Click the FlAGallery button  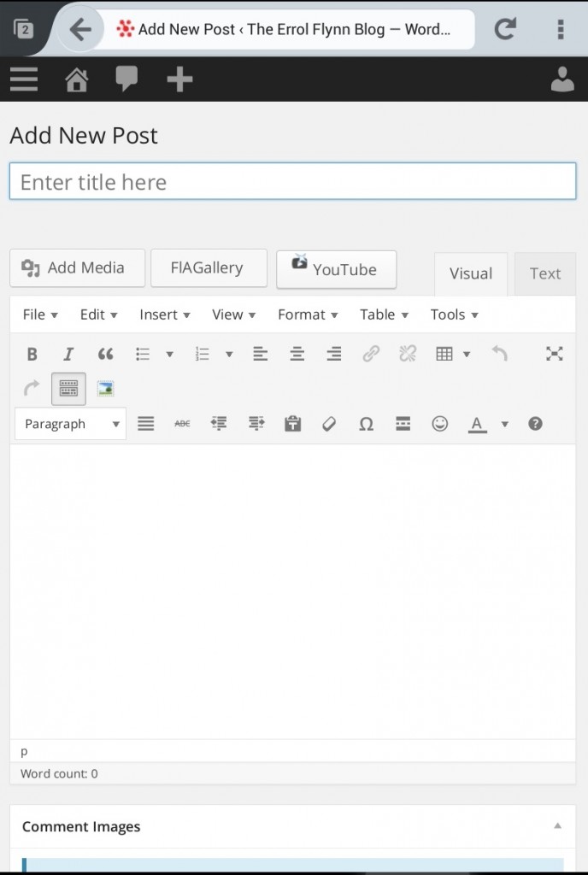(x=209, y=267)
